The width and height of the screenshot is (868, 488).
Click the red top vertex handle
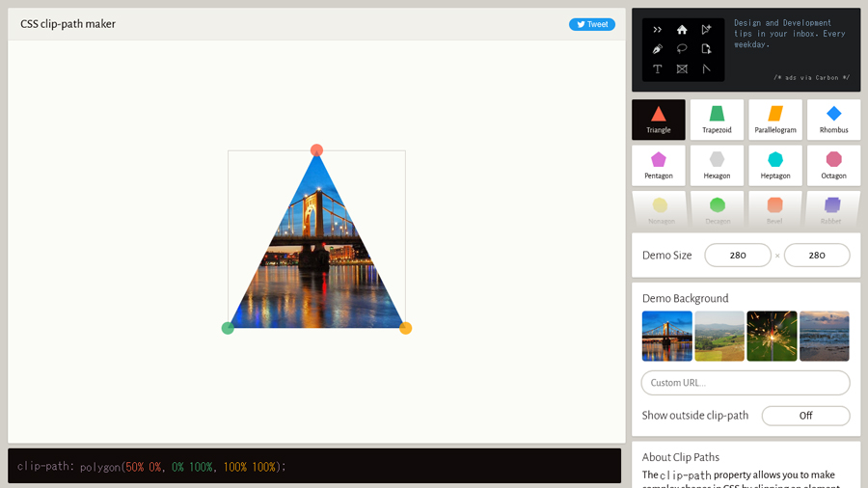click(x=316, y=150)
